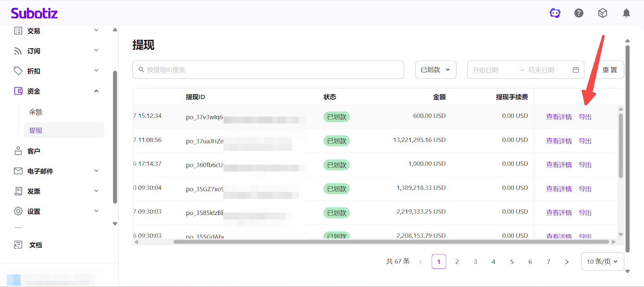644x287 pixels.
Task: Select 余额 under 资金
Action: pos(36,112)
